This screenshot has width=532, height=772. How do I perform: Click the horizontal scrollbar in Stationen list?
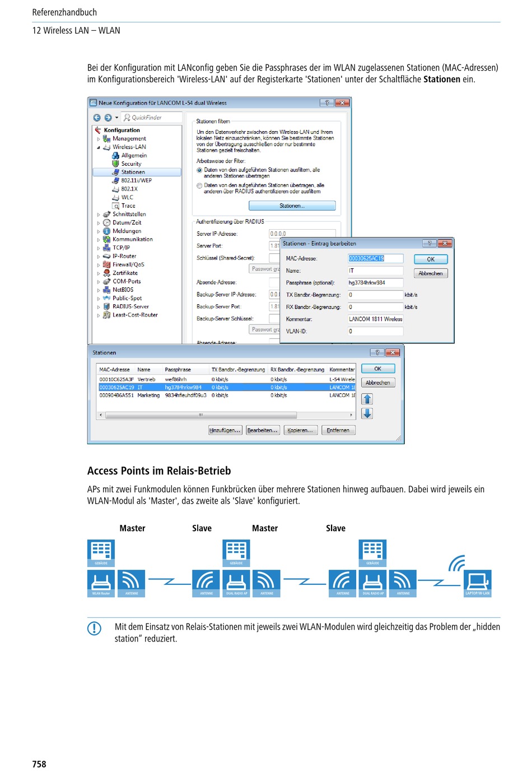pos(226,415)
